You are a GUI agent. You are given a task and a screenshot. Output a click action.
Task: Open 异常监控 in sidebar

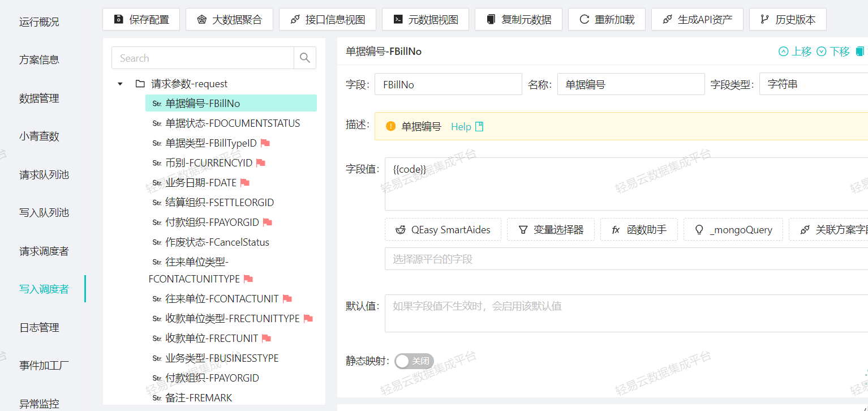click(x=39, y=404)
